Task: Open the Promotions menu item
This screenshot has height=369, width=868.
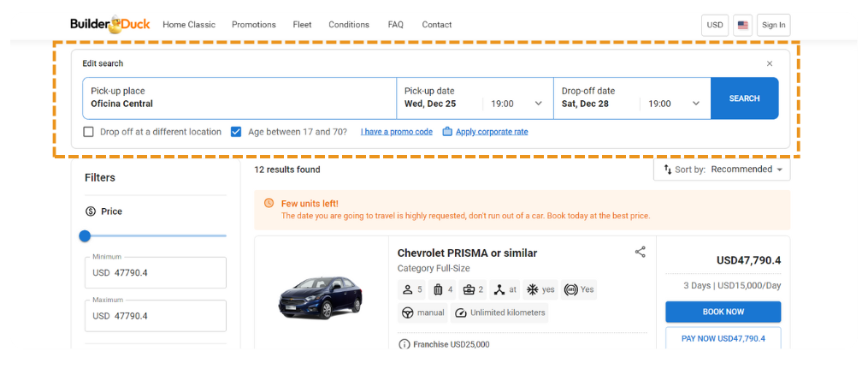Action: pos(253,25)
